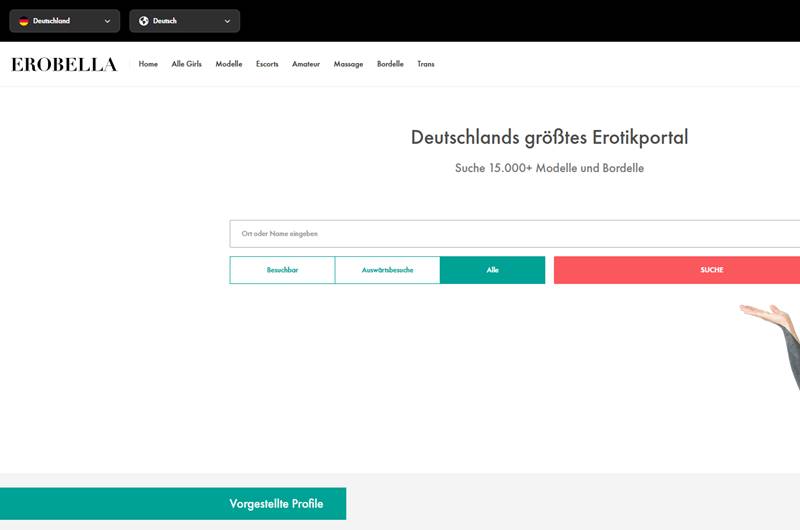Screen dimensions: 800x530
Task: Click the German flag icon
Action: point(24,21)
